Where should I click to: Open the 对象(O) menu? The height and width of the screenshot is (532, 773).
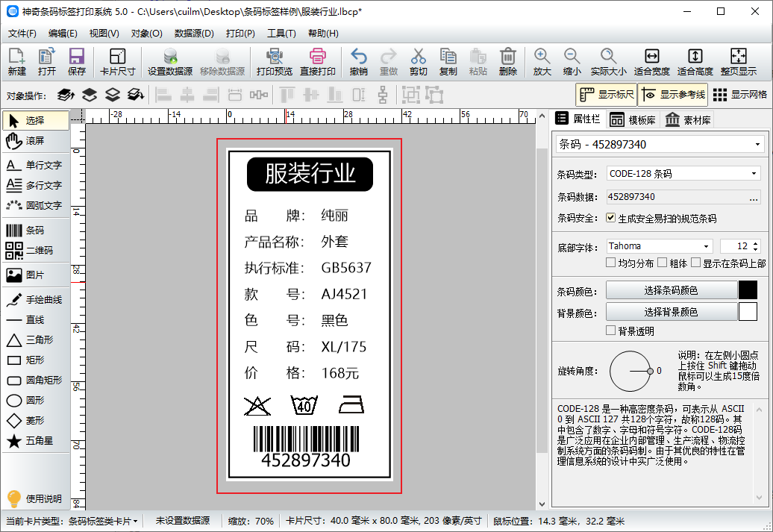pos(146,34)
